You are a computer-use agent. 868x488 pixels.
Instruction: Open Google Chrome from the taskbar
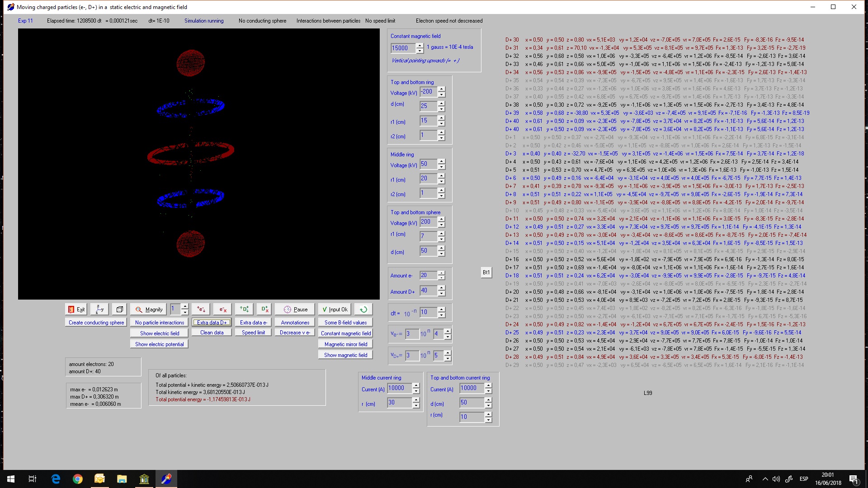[x=78, y=479]
